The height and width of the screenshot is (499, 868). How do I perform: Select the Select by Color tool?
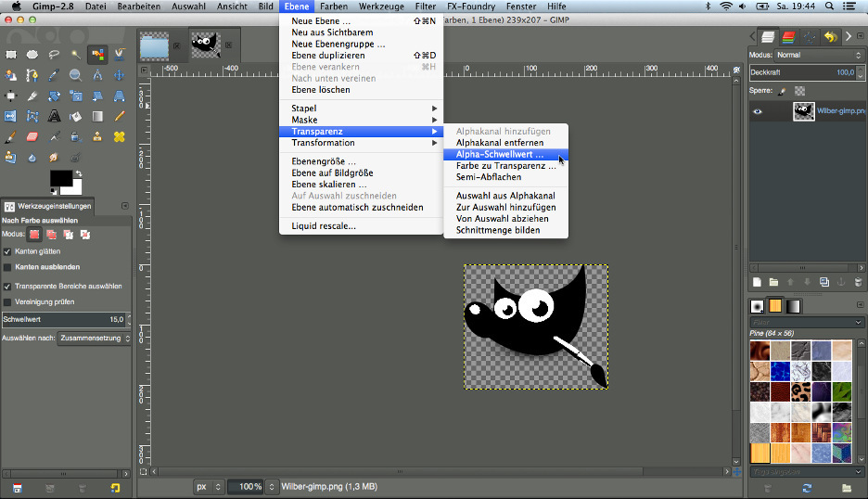click(97, 55)
